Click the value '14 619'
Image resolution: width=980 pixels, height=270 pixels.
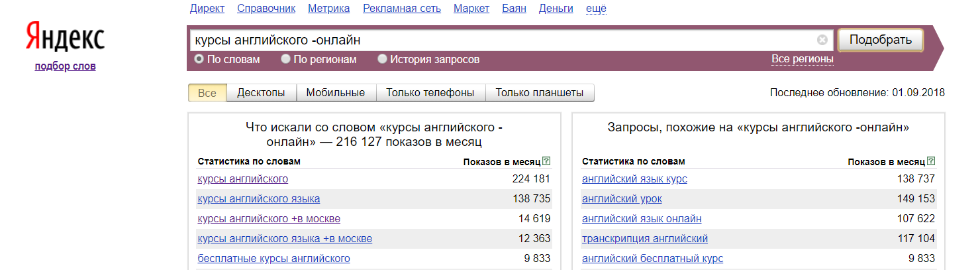pos(534,219)
